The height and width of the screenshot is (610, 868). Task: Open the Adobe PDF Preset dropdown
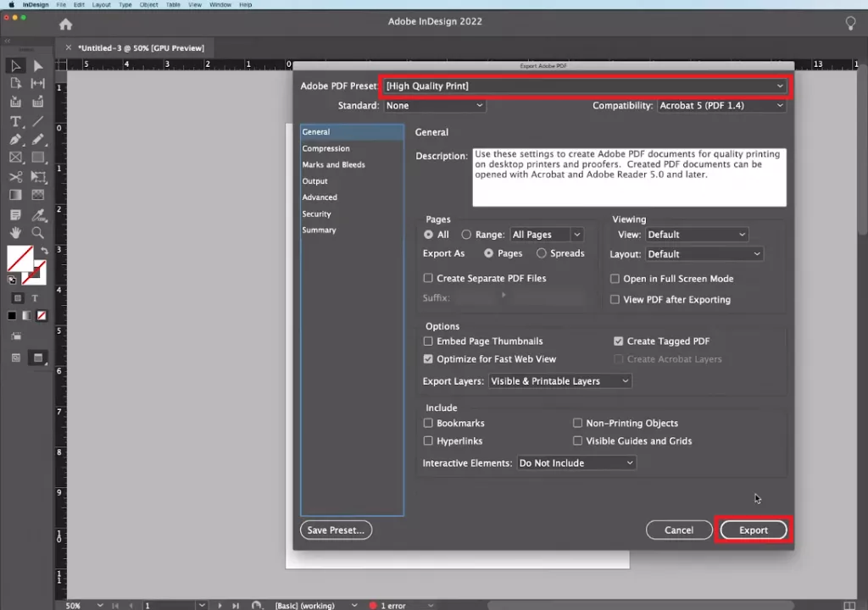click(585, 86)
